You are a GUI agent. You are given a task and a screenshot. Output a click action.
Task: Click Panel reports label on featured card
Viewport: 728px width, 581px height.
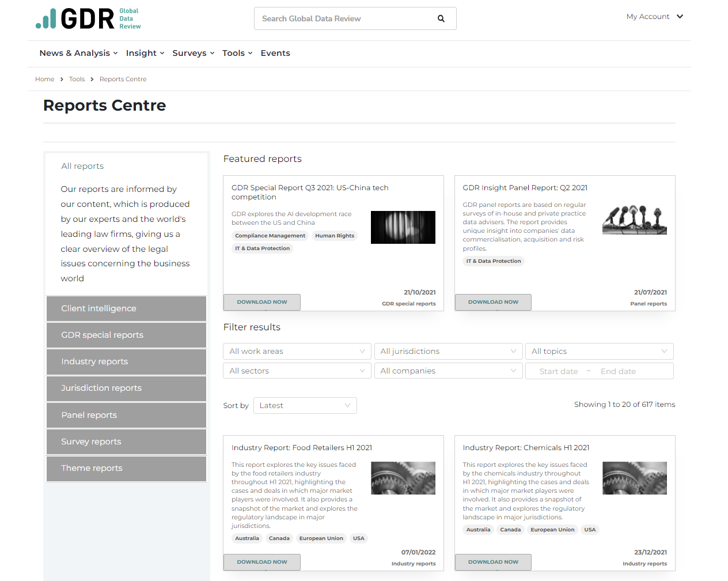tap(649, 304)
